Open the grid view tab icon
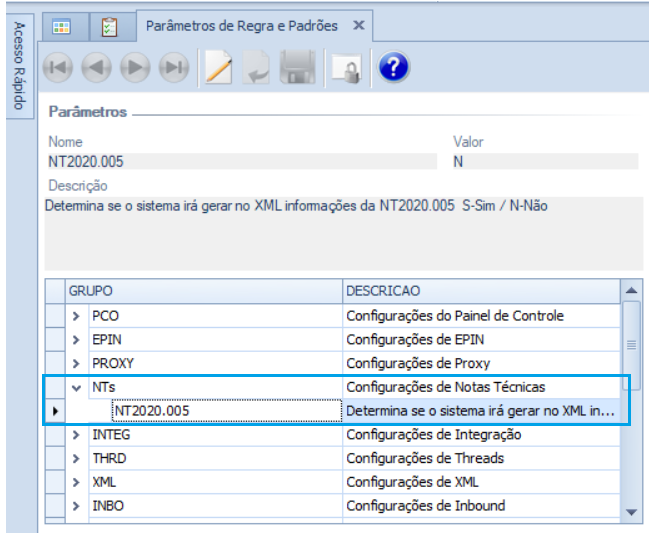 pyautogui.click(x=62, y=27)
